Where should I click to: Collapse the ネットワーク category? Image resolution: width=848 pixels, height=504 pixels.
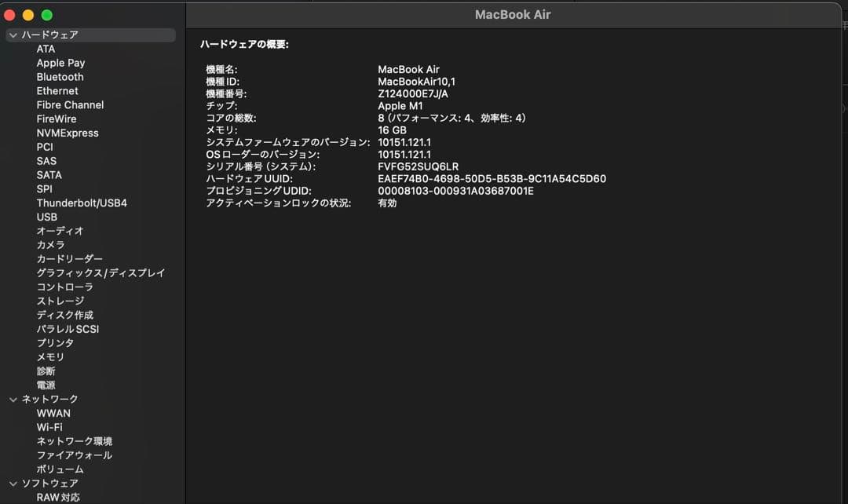click(13, 399)
